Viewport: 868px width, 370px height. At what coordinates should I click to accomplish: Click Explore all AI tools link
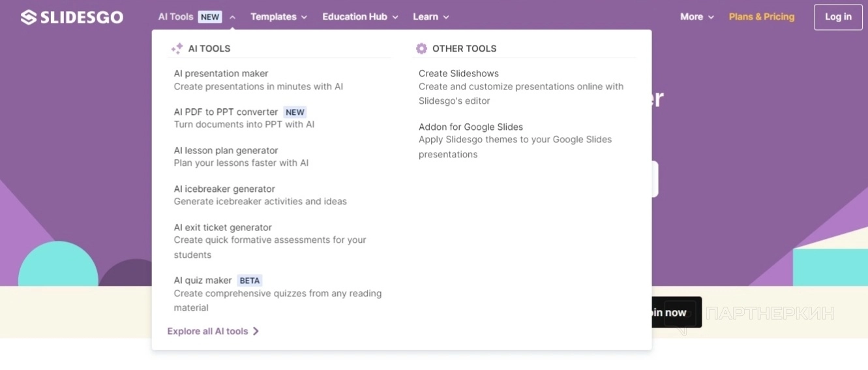(207, 331)
